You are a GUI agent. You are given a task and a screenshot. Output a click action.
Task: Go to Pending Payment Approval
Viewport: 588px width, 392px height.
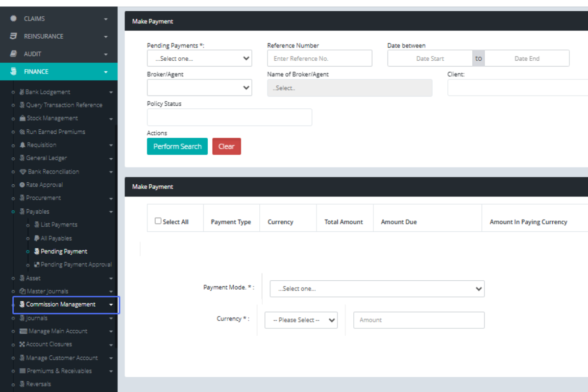pyautogui.click(x=76, y=265)
